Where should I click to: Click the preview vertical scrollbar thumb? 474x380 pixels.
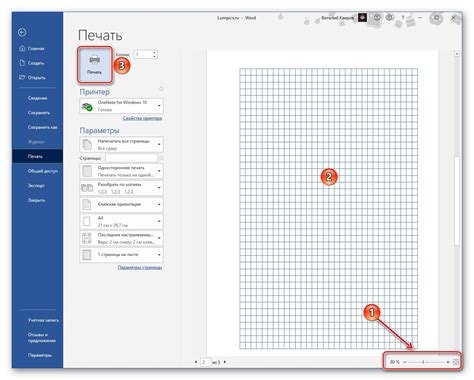pos(457,201)
